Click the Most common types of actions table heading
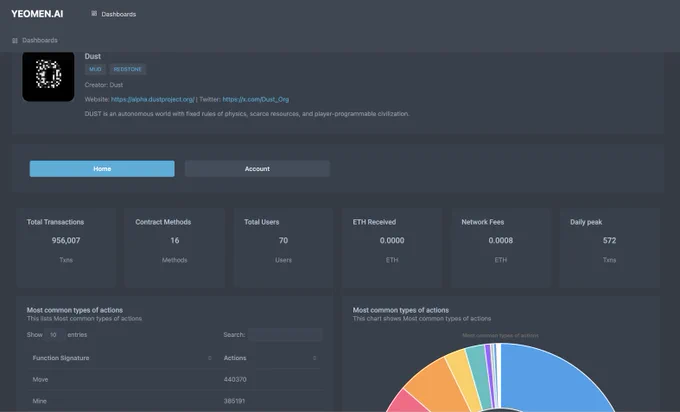This screenshot has width=680, height=412. 75,310
